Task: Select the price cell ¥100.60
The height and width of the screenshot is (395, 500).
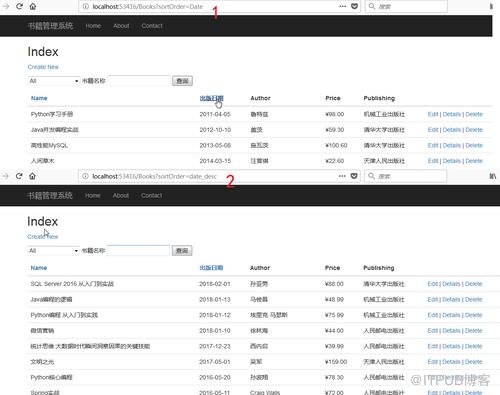Action: coord(336,145)
